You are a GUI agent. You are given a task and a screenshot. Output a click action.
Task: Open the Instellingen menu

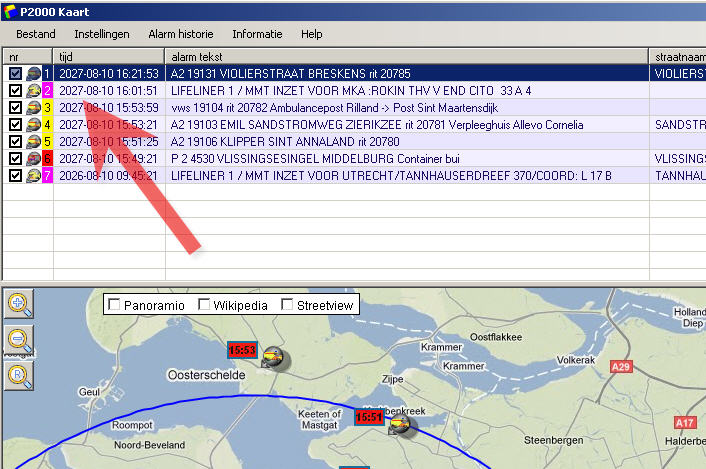tap(102, 34)
